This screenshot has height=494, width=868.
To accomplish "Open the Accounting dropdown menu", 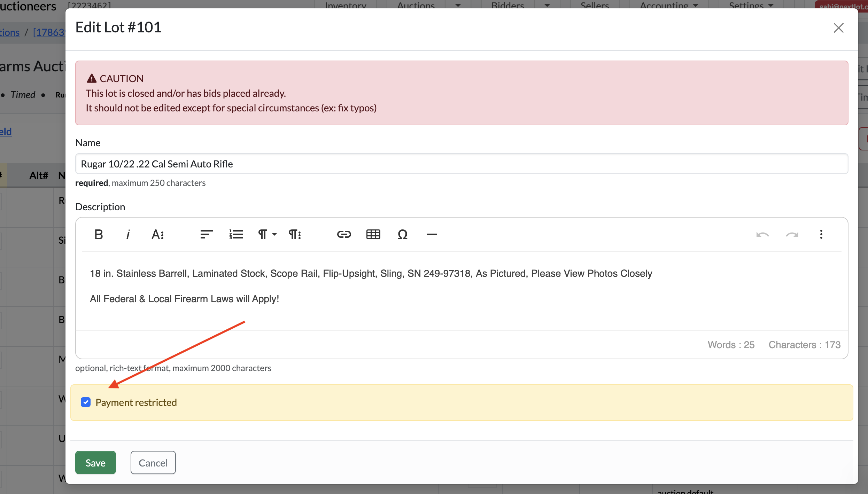I will [669, 5].
